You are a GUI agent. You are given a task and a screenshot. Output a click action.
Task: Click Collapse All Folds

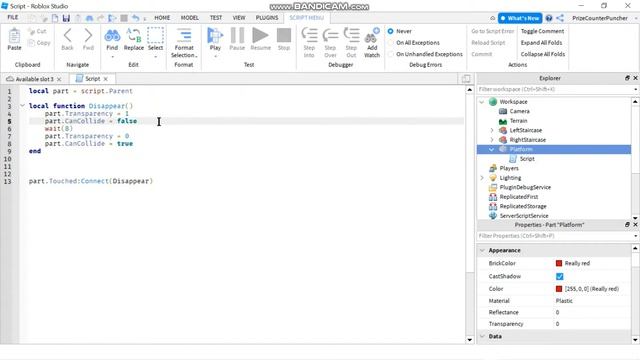(x=543, y=54)
